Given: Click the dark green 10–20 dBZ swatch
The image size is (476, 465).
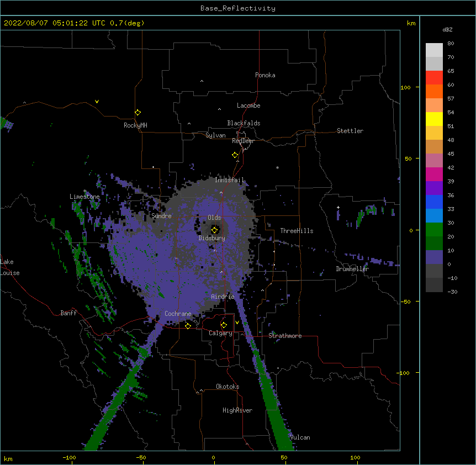Looking at the screenshot, I should pos(434,244).
